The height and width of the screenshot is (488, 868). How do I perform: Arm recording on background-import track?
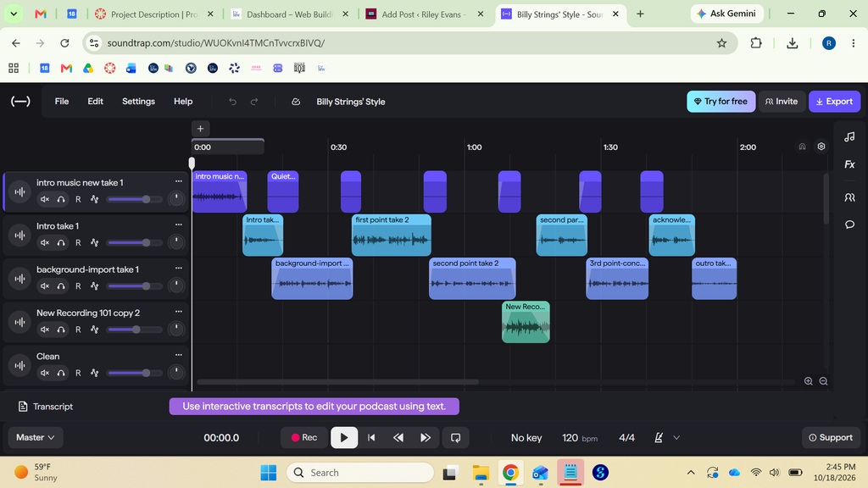[x=78, y=286]
